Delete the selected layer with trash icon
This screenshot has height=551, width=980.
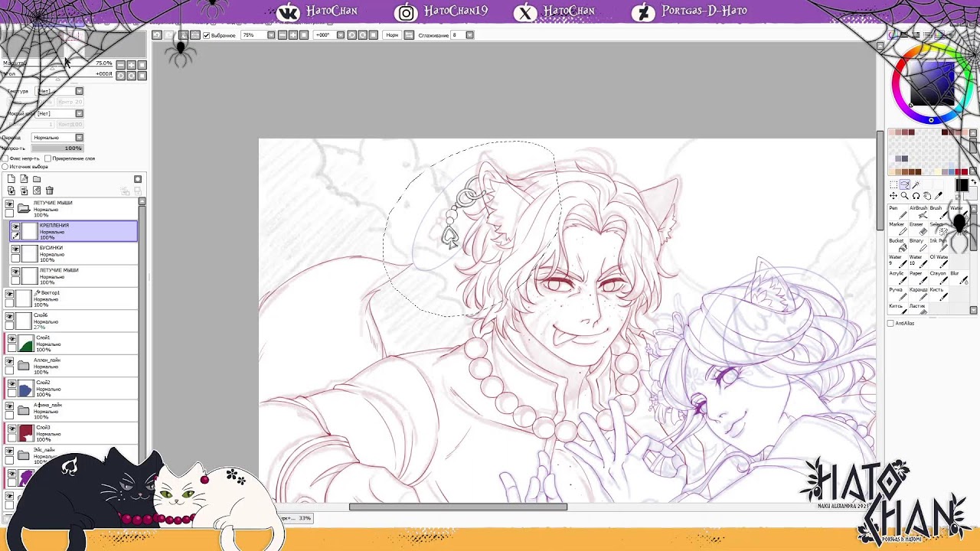(50, 191)
